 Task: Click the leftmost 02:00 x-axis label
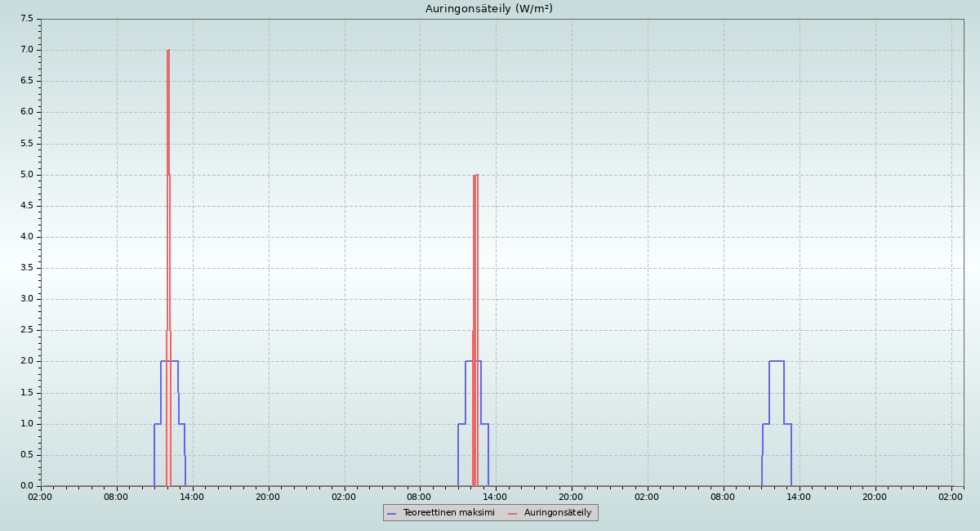(41, 497)
